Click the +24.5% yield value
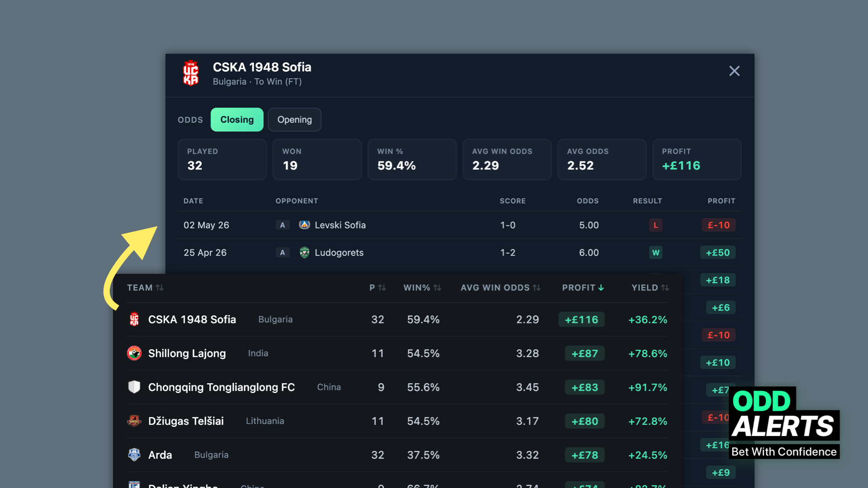 point(647,455)
